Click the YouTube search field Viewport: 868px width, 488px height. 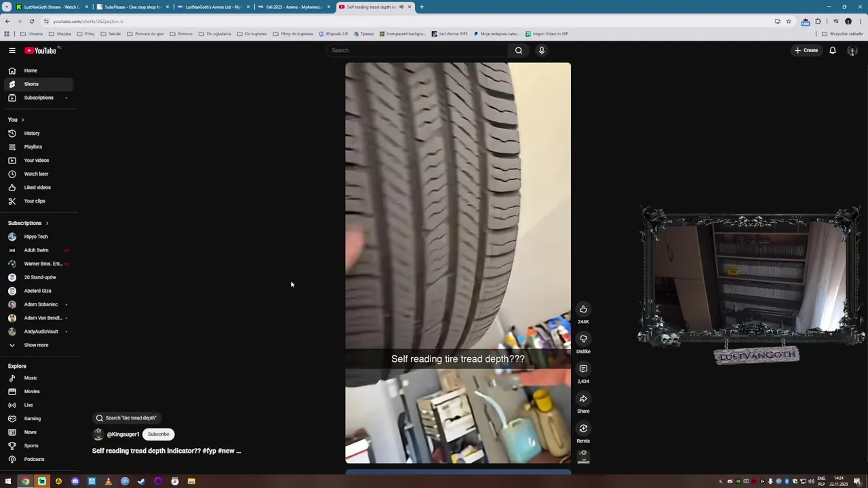(x=417, y=50)
